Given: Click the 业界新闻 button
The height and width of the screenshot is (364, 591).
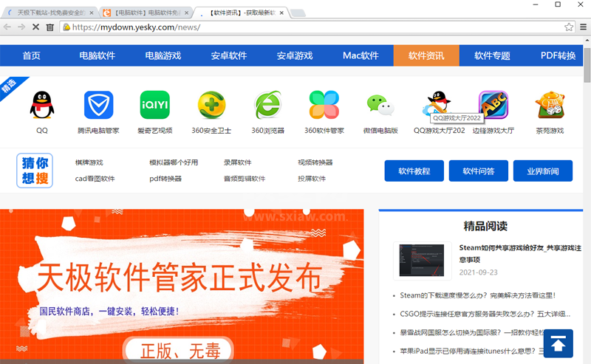Looking at the screenshot, I should click(x=543, y=171).
